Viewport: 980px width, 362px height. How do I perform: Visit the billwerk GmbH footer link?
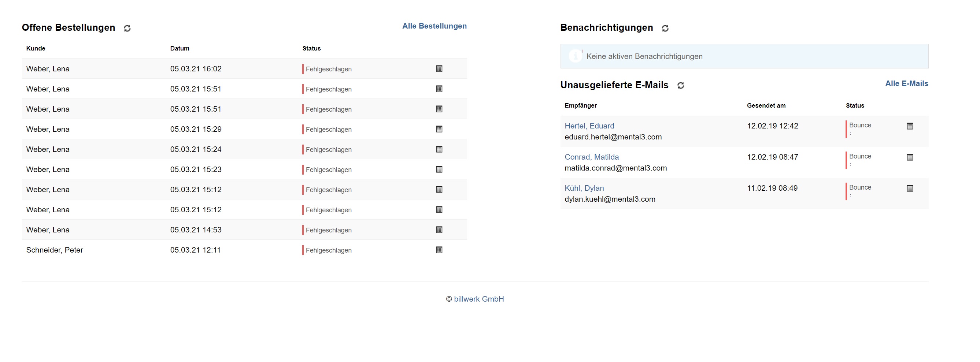[479, 299]
